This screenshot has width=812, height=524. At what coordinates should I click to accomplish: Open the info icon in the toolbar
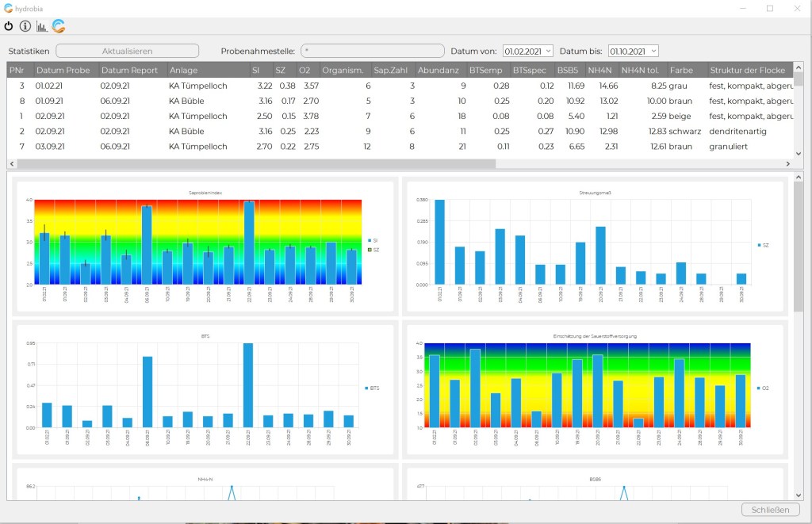click(x=25, y=26)
